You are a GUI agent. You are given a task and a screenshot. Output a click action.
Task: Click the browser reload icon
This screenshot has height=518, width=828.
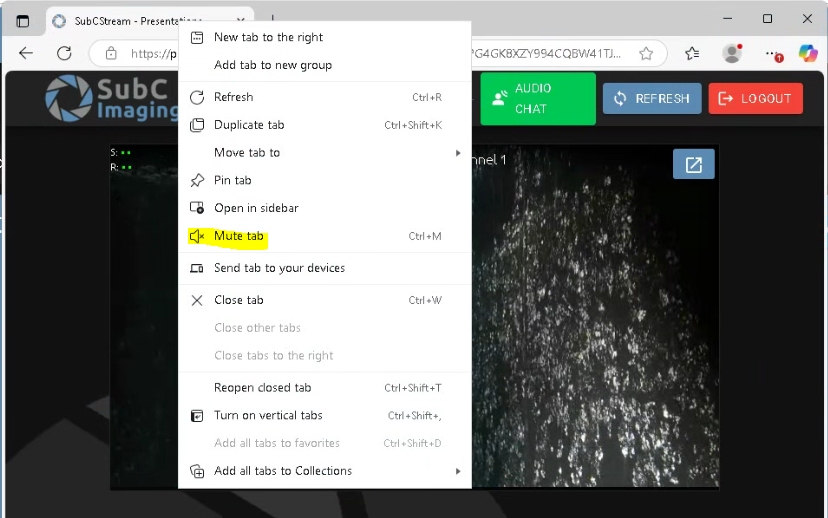click(64, 53)
